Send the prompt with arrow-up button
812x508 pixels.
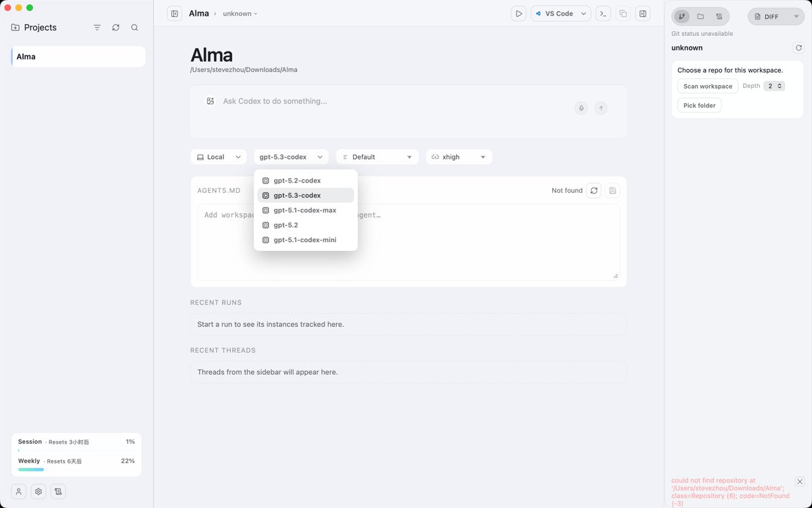[601, 108]
